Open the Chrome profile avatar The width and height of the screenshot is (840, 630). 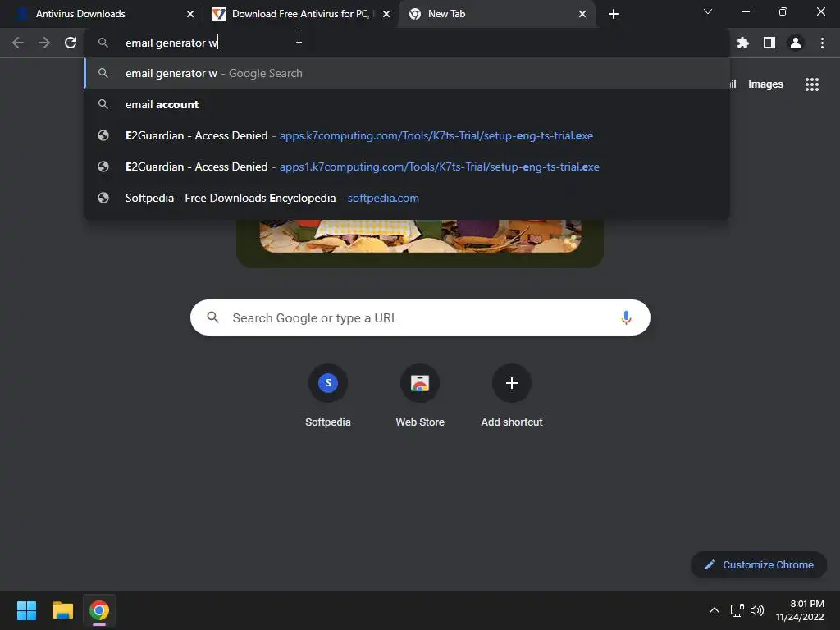795,43
